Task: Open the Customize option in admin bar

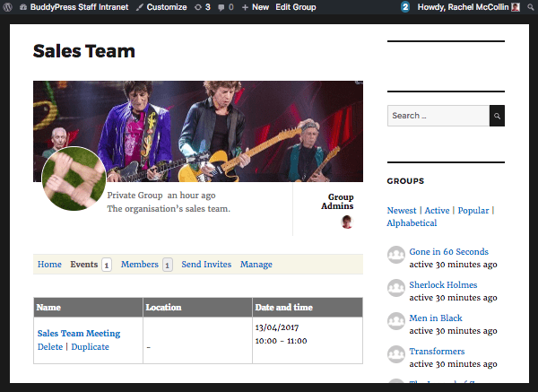Action: [161, 7]
